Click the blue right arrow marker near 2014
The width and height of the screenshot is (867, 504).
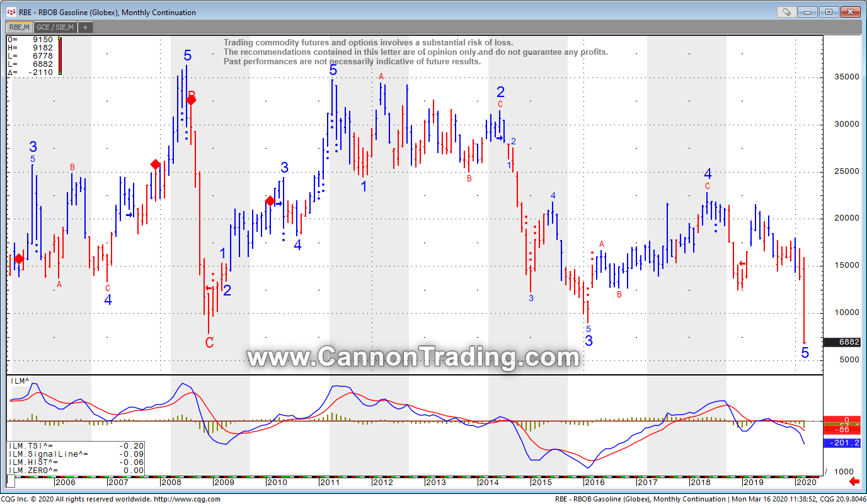pos(500,139)
